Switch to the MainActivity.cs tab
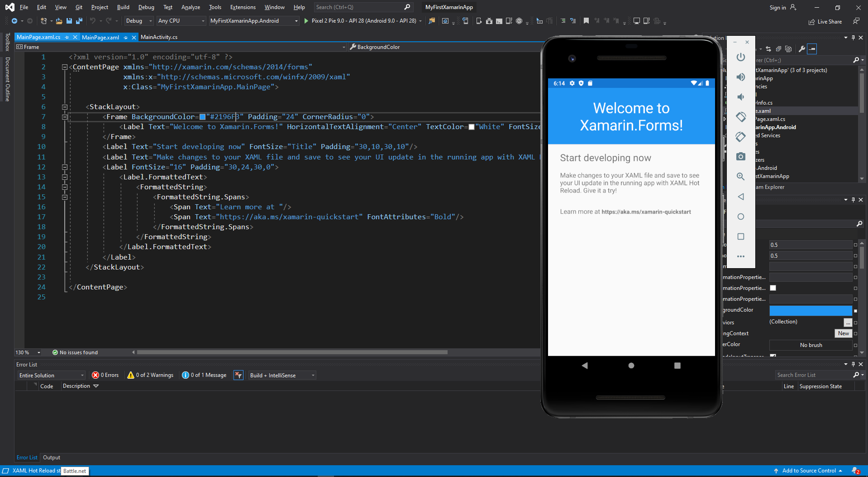 [159, 37]
